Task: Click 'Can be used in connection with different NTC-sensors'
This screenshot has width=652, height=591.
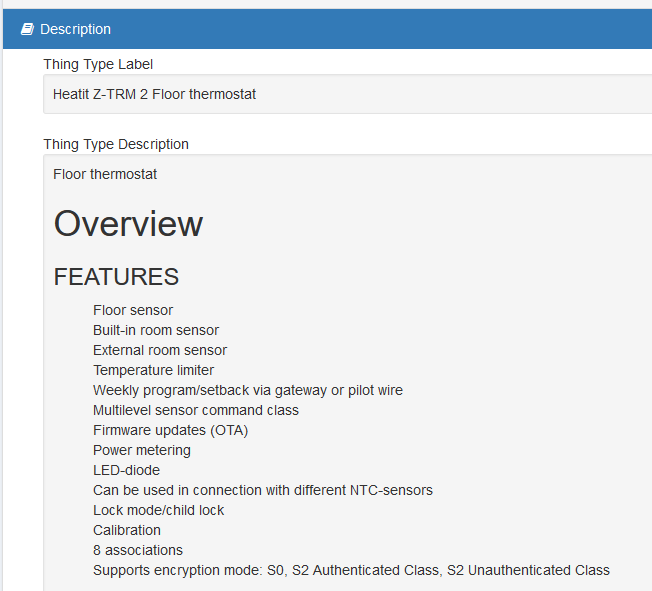Action: coord(263,490)
